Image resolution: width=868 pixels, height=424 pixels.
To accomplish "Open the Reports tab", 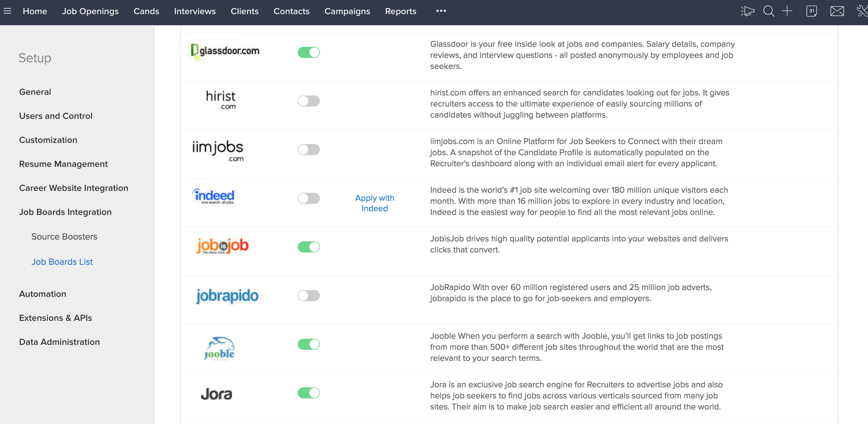I will point(401,11).
